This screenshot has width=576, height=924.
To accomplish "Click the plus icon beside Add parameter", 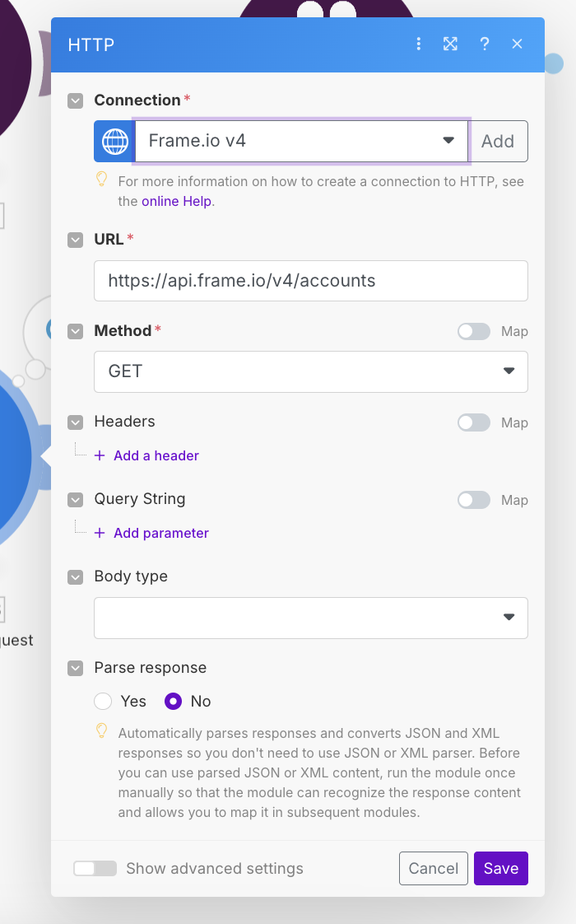I will coord(100,534).
